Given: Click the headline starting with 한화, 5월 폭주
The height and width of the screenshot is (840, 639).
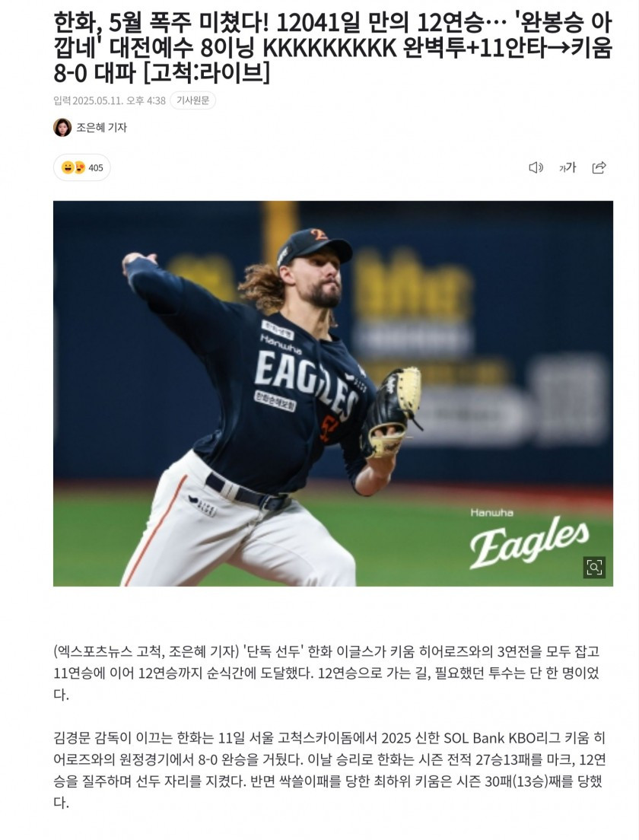Looking at the screenshot, I should coord(332,49).
